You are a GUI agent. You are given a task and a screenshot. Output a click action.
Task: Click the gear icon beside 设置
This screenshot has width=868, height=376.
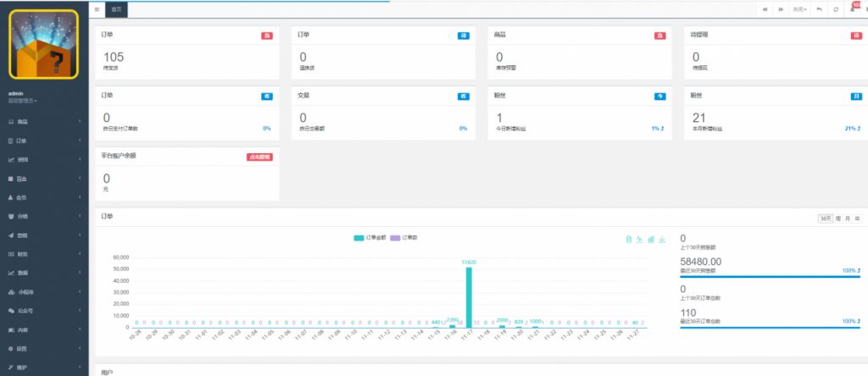(10, 349)
